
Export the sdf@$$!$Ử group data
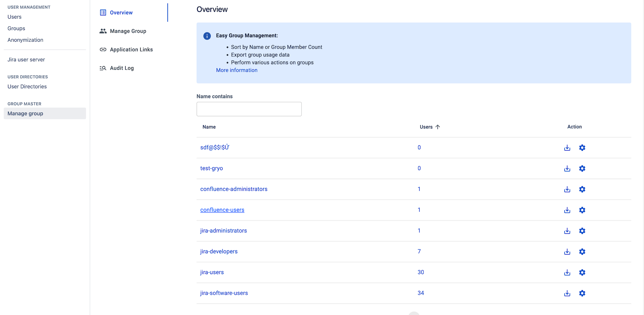coord(567,148)
